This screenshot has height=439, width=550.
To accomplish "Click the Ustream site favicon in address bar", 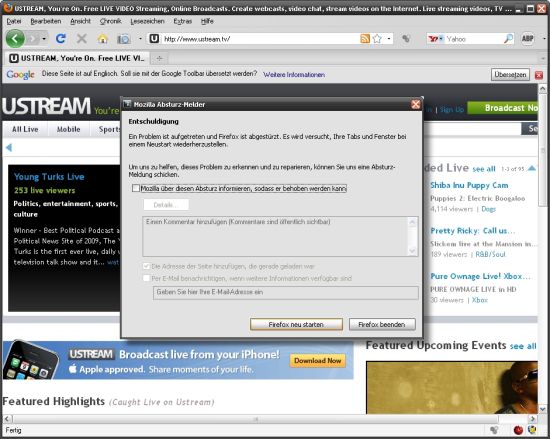I will click(154, 39).
